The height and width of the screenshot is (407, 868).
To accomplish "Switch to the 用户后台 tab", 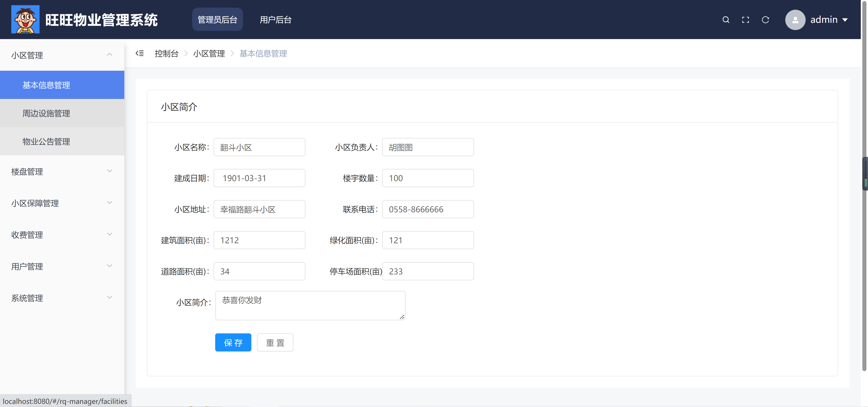I will 275,19.
